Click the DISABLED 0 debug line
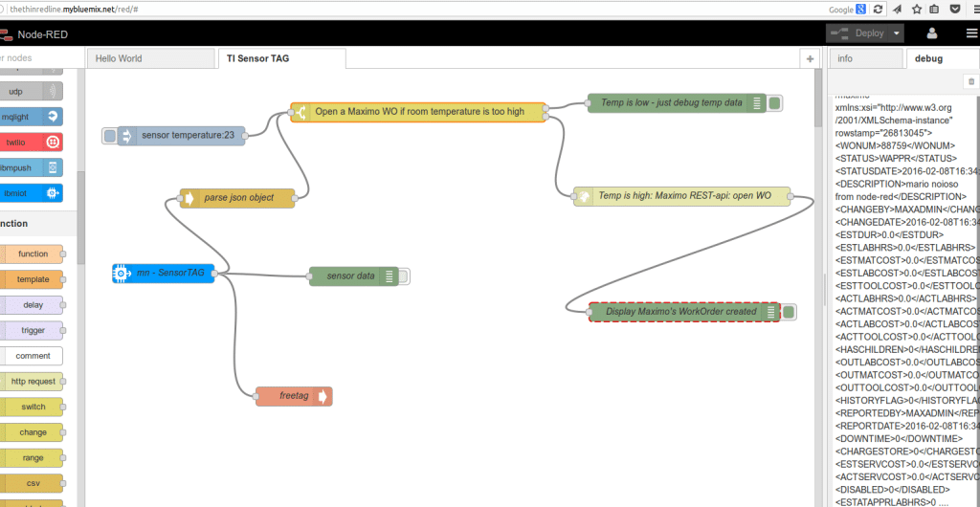Screen dimensions: 980x507 point(892,490)
